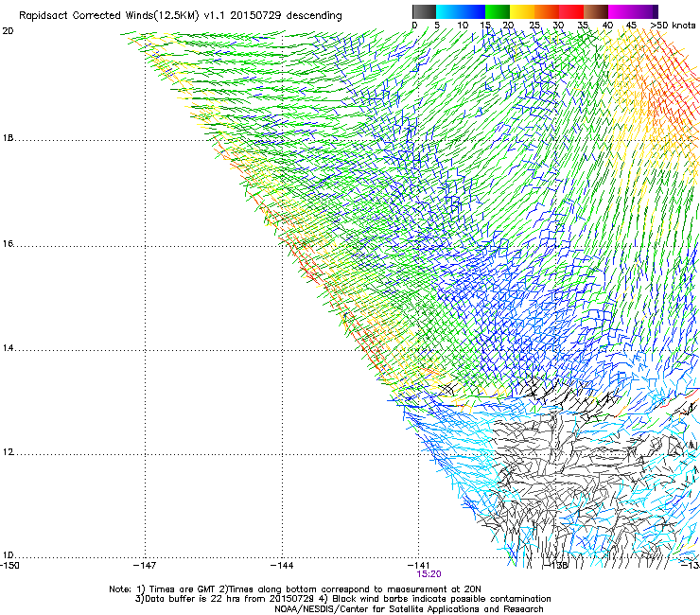Click the yellow 20-25 knots color swatch
700x615 pixels.
[x=522, y=11]
